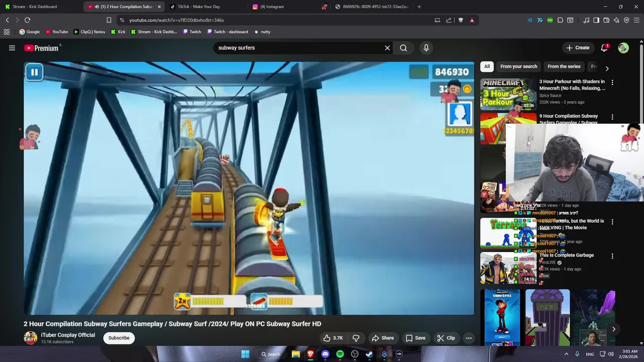Viewport: 644px width, 362px height.
Task: Save the video to a playlist
Action: (416, 338)
